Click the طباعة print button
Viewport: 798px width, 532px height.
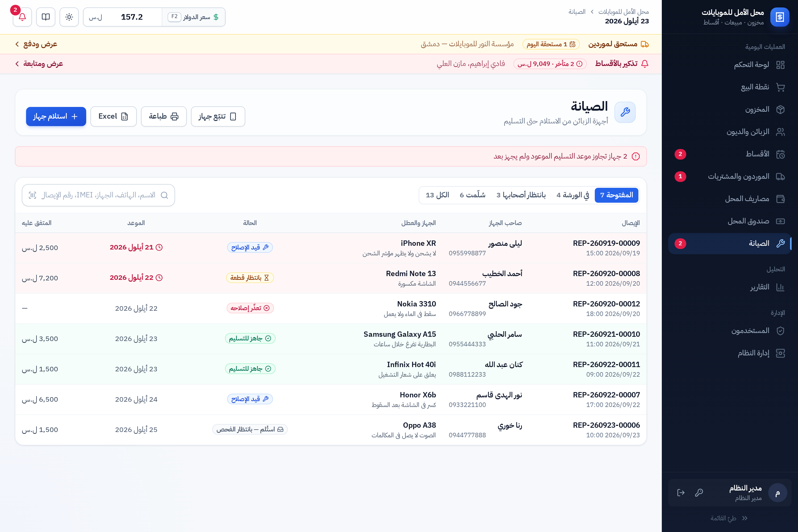pyautogui.click(x=164, y=117)
